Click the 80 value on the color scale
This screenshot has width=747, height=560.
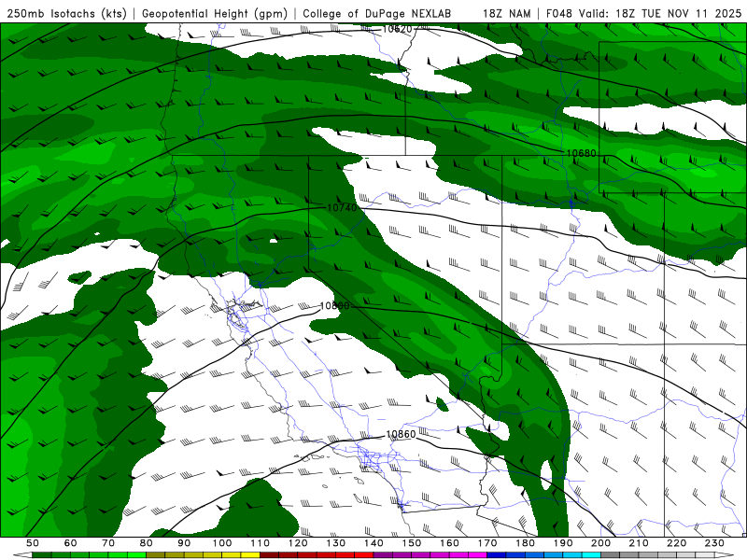pos(147,543)
